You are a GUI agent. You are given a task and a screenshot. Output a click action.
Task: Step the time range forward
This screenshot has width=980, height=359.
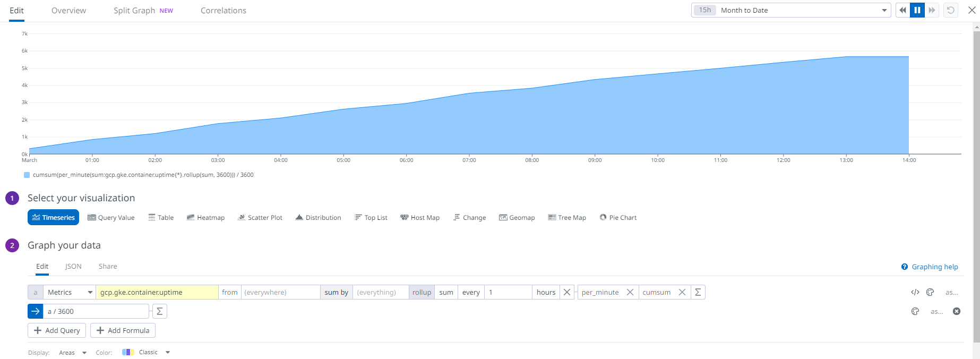tap(932, 10)
